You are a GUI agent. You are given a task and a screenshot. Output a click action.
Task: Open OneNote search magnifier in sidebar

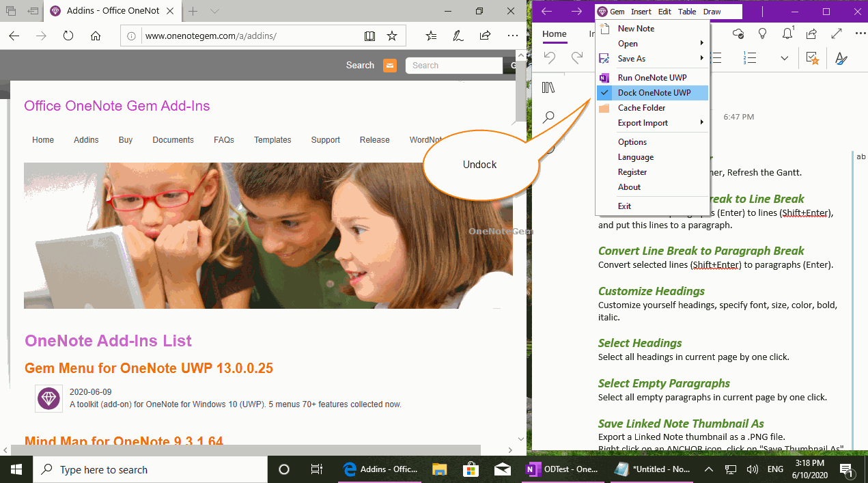[548, 118]
